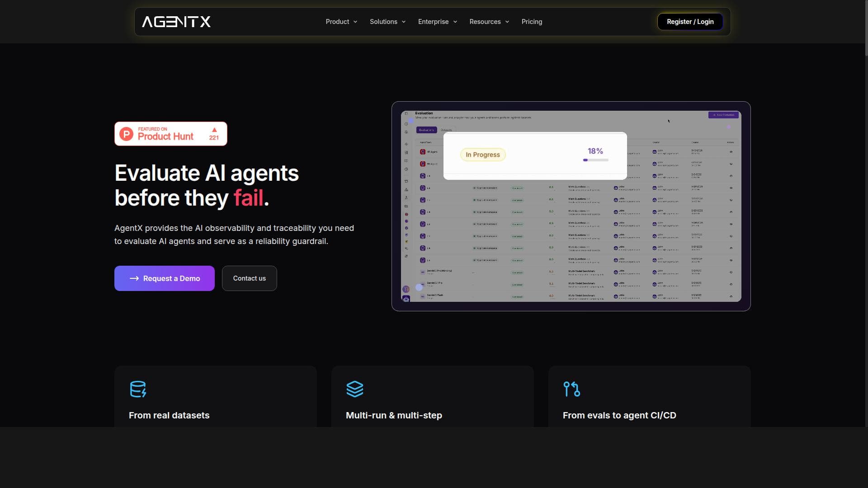868x488 pixels.
Task: Click the From real datasets heading
Action: pos(169,415)
